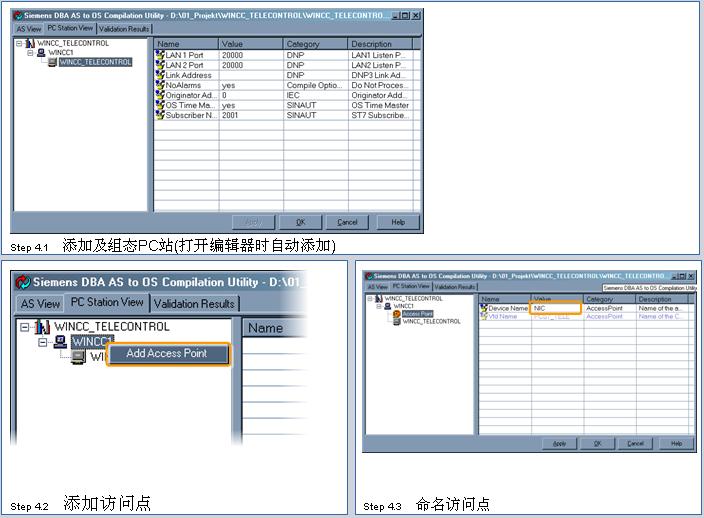Select PC Station View tab in Step 4.1 window
The width and height of the screenshot is (704, 518).
coord(70,28)
